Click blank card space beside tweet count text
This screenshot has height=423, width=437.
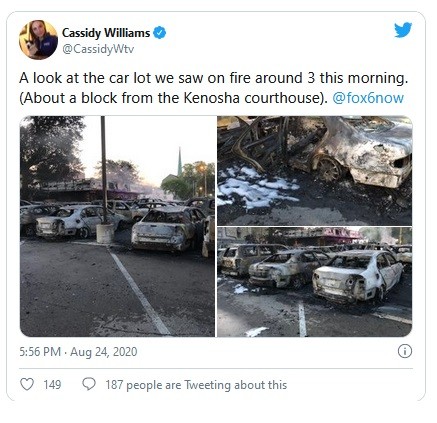pyautogui.click(x=350, y=385)
